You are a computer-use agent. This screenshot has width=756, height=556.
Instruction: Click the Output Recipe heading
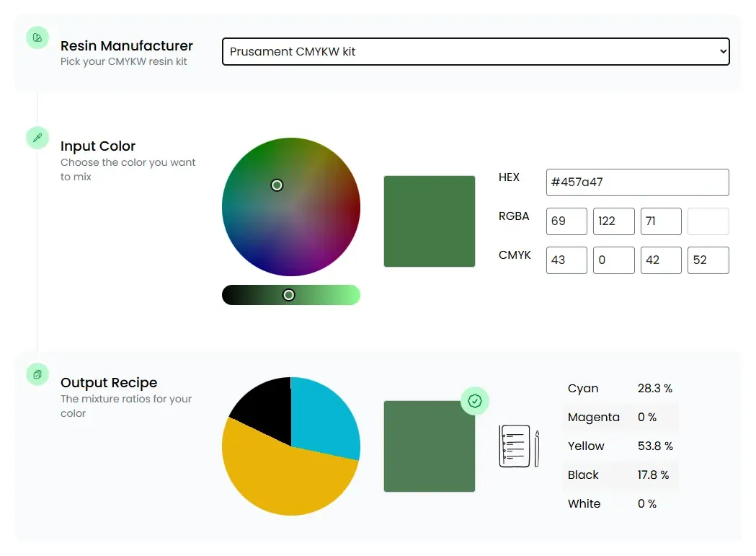tap(109, 382)
